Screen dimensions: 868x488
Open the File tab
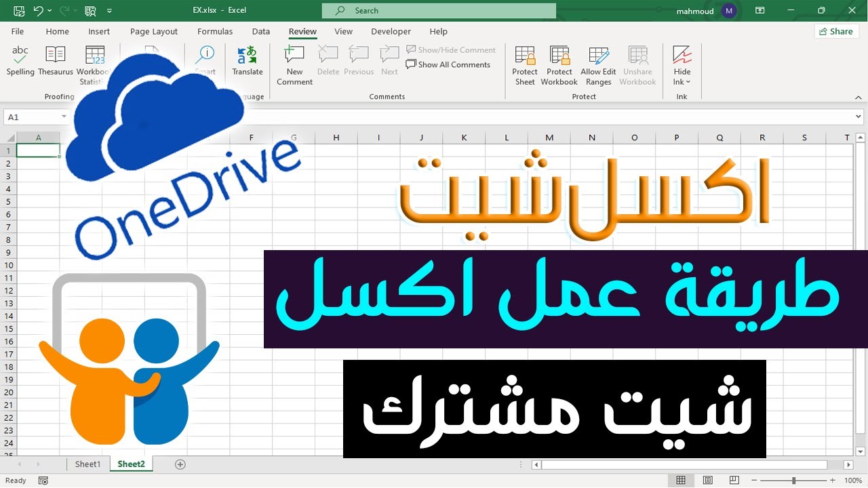tap(18, 31)
